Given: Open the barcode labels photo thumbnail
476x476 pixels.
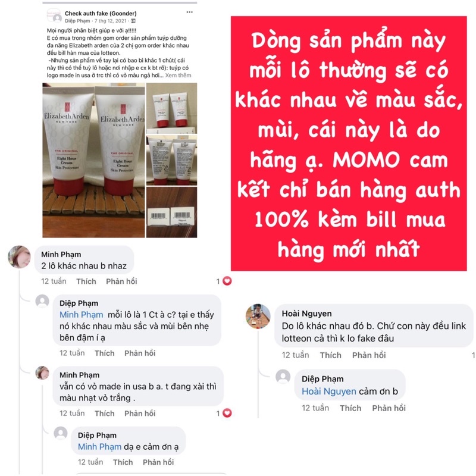Looking at the screenshot, I should click(x=171, y=212).
